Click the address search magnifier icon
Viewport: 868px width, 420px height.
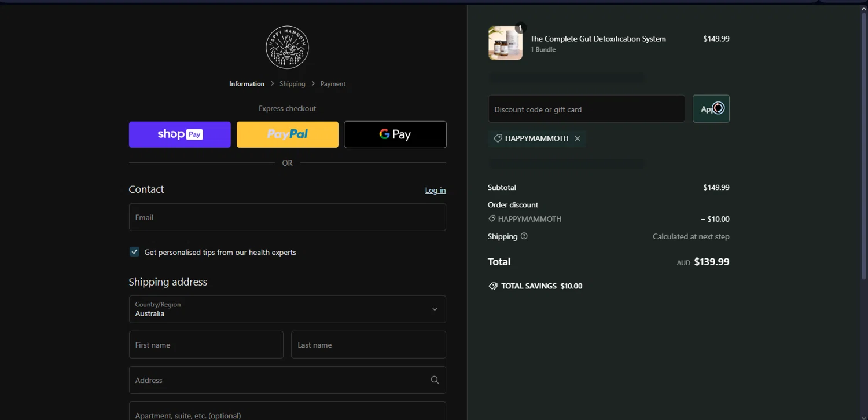click(x=435, y=380)
